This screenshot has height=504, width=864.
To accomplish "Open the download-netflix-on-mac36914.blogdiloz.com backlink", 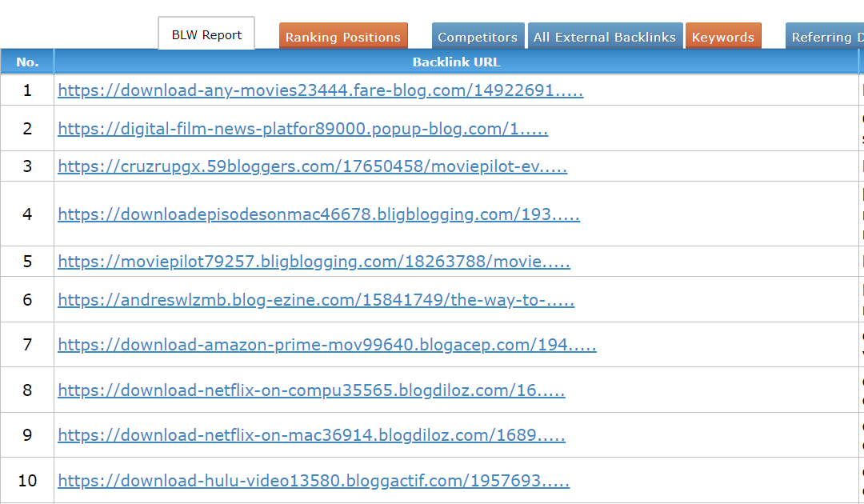I will pos(311,435).
